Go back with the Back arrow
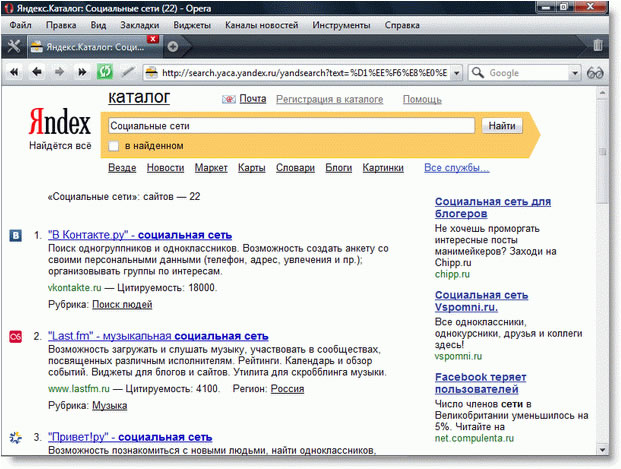Image resolution: width=621 pixels, height=469 pixels. pos(37,72)
